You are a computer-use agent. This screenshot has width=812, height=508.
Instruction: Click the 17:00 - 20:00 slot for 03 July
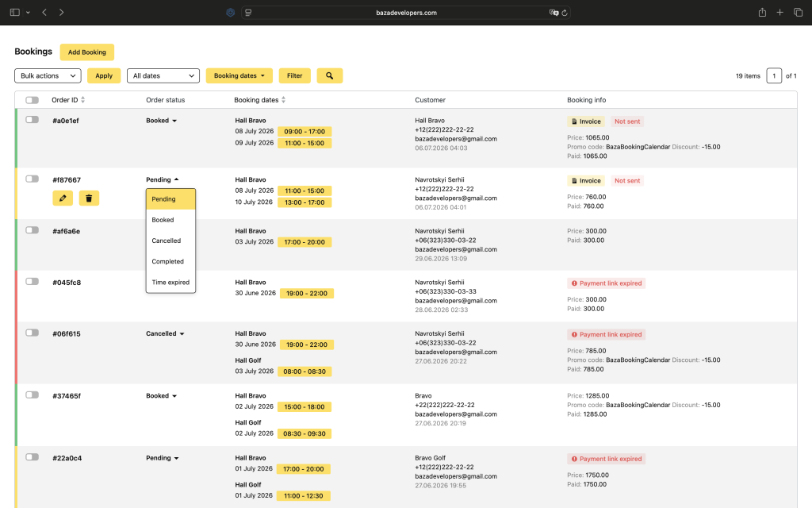click(304, 242)
